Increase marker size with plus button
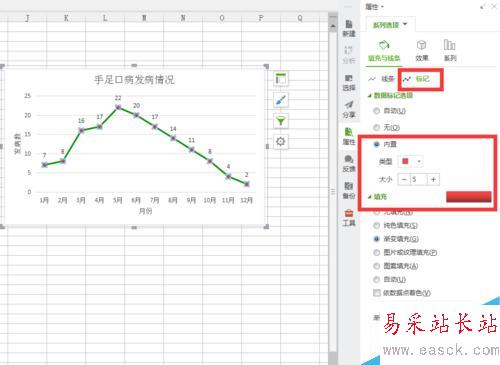This screenshot has height=365, width=500. [x=433, y=180]
